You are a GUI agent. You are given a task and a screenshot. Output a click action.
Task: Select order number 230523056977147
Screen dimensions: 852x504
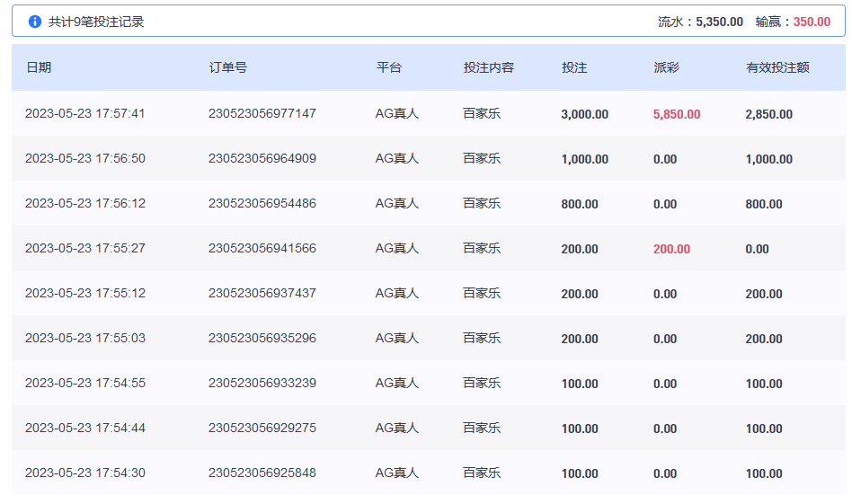[x=262, y=114]
